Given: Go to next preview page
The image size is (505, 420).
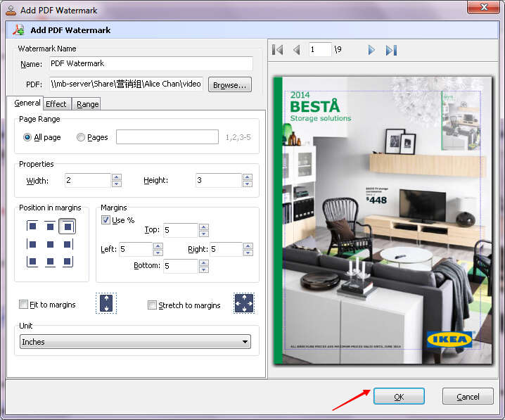Looking at the screenshot, I should pos(371,50).
